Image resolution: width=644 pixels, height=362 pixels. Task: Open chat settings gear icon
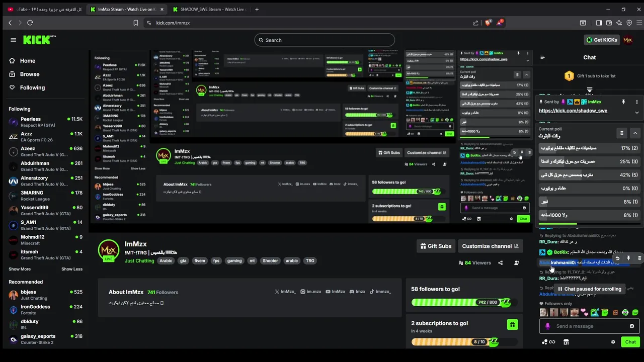tap(613, 342)
